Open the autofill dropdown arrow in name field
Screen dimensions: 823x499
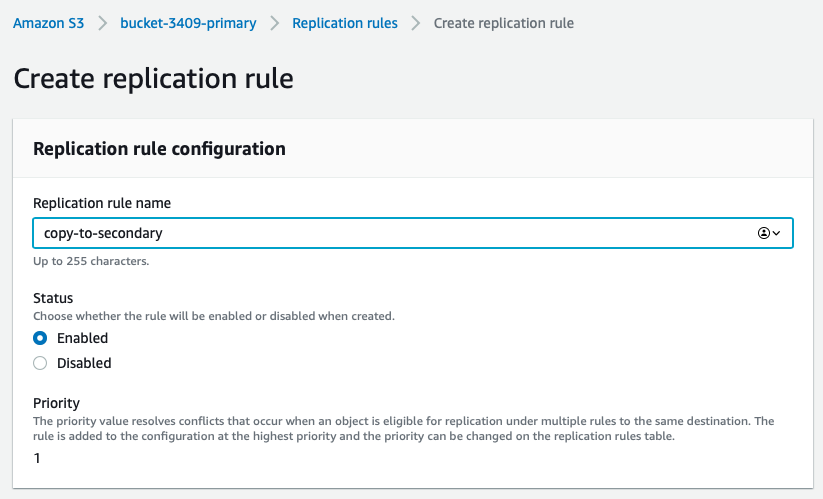point(776,233)
